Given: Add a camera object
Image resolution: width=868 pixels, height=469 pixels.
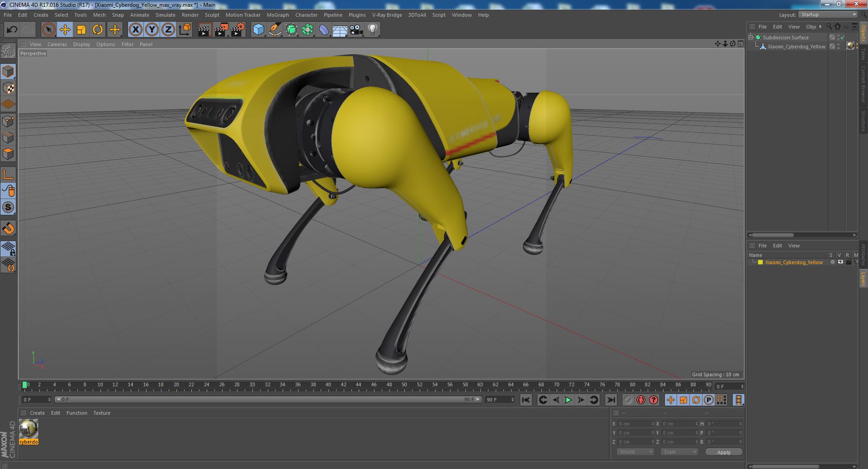Looking at the screenshot, I should (x=356, y=30).
